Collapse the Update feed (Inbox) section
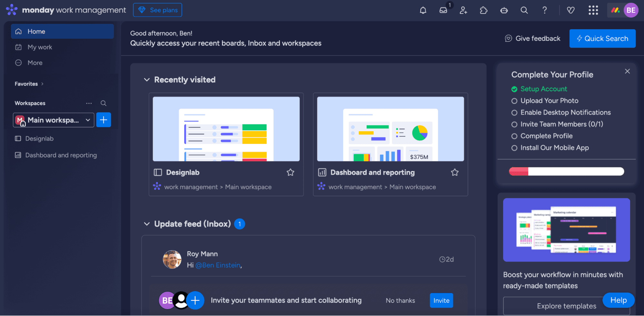 [147, 224]
